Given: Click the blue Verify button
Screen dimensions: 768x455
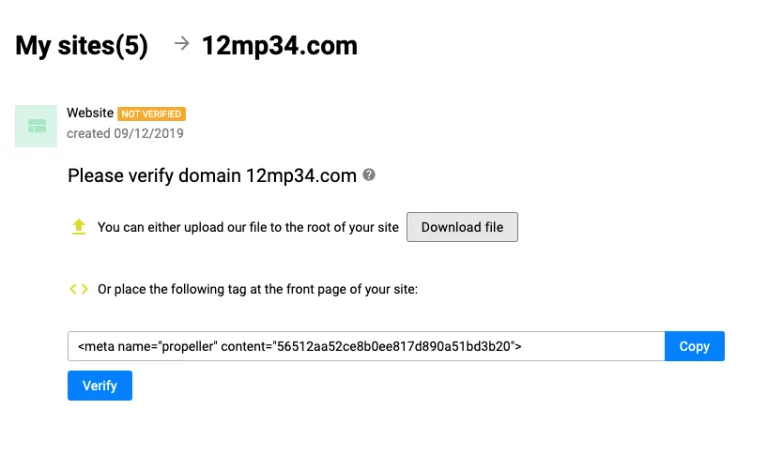Looking at the screenshot, I should [x=100, y=385].
